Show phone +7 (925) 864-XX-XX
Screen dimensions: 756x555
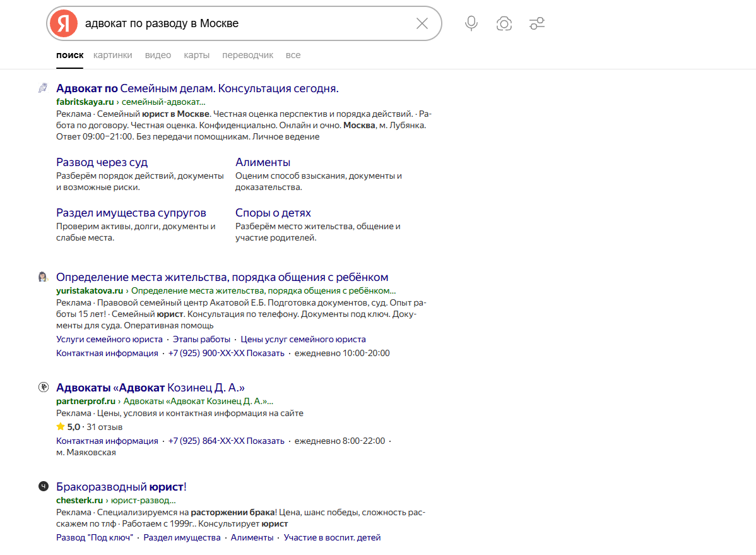click(226, 441)
